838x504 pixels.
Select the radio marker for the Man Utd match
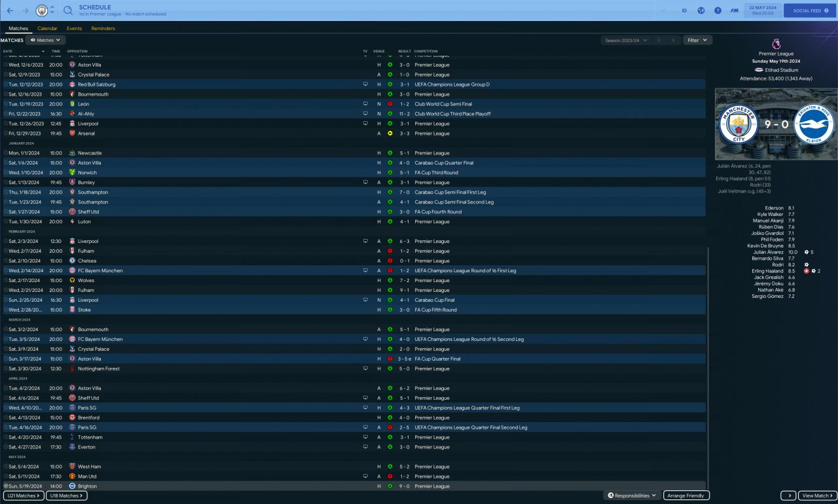pyautogui.click(x=6, y=477)
